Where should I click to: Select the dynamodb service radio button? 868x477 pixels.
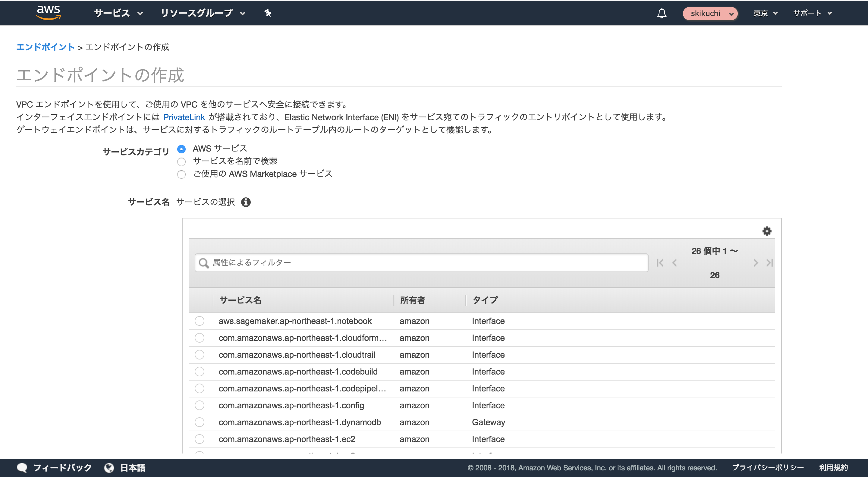[200, 422]
